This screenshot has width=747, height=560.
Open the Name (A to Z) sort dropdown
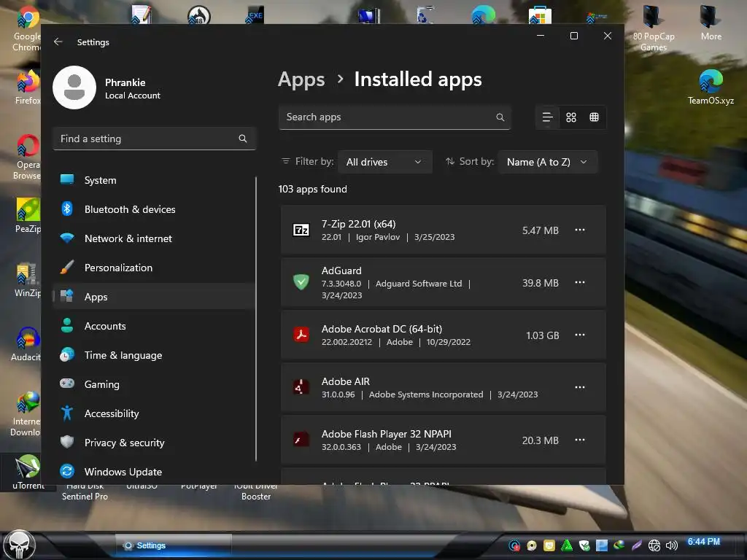[x=547, y=162]
